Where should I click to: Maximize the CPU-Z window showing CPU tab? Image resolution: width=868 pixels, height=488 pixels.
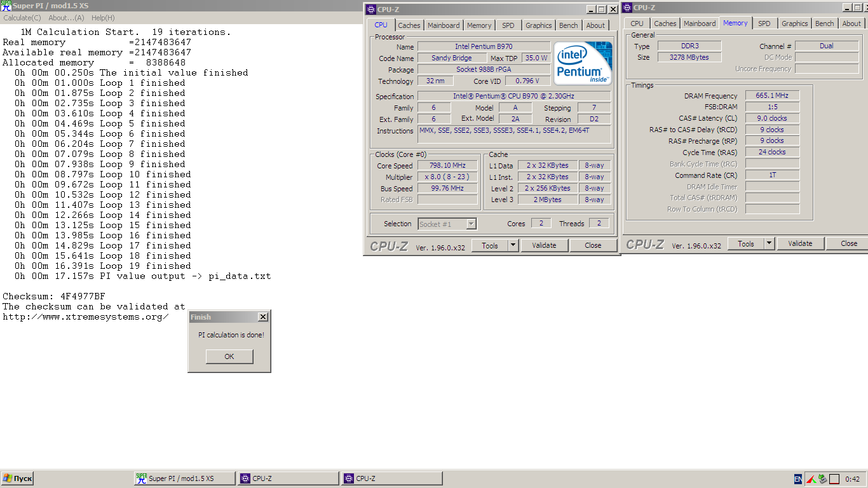tap(602, 10)
